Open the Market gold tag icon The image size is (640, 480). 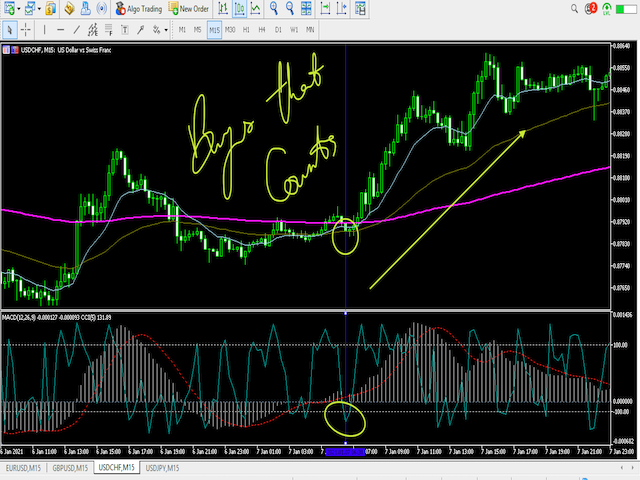(69, 8)
